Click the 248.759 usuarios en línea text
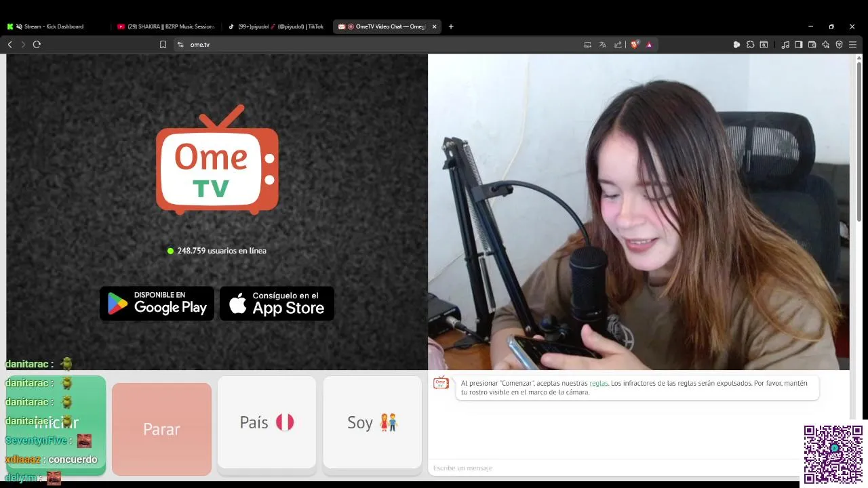The height and width of the screenshot is (488, 868). [x=222, y=251]
